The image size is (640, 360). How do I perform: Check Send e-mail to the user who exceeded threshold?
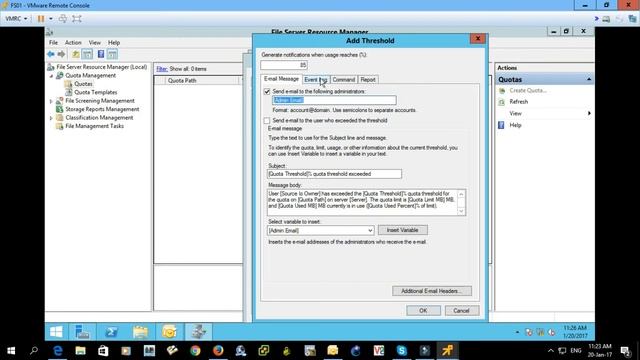coord(267,121)
